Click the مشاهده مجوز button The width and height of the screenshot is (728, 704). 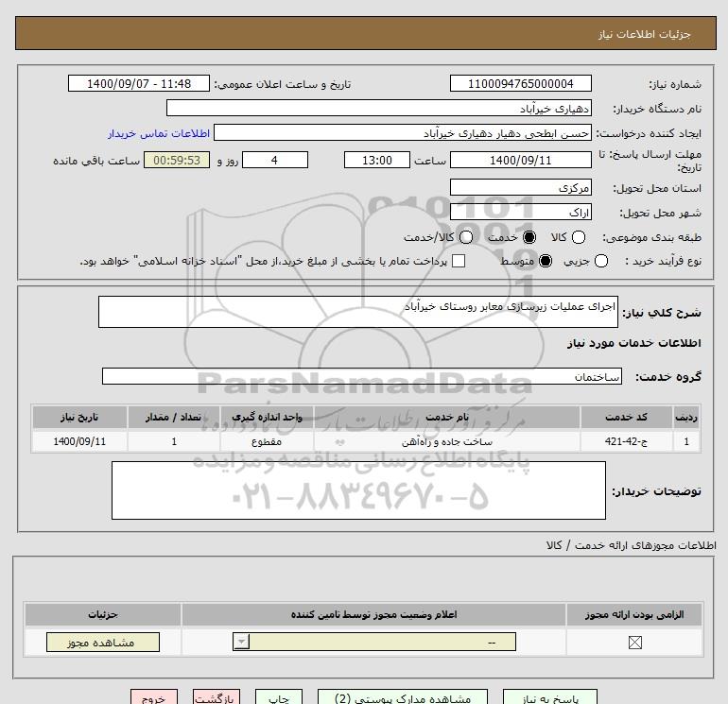click(x=103, y=643)
